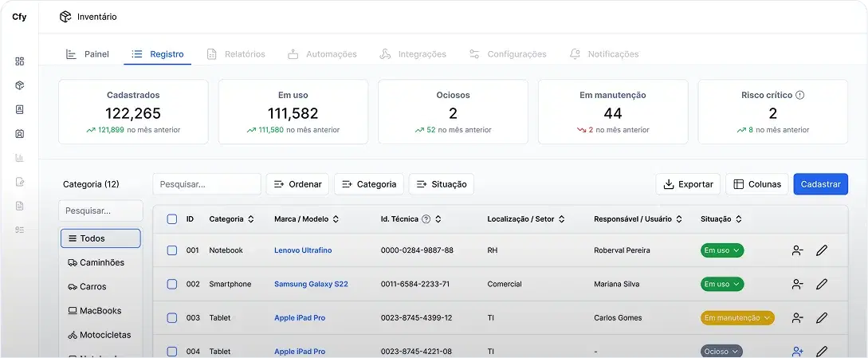Click the blue Cadastrar button
The height and width of the screenshot is (358, 868).
[x=820, y=184]
